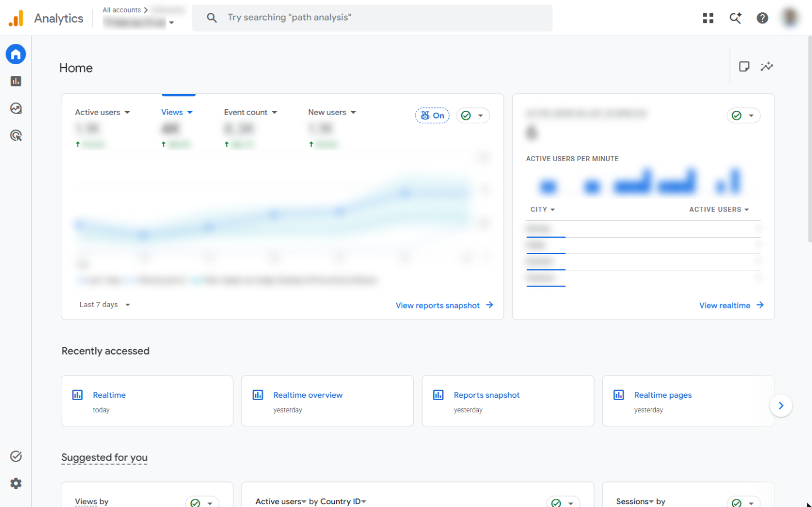Image resolution: width=812 pixels, height=507 pixels.
Task: Click the search input field
Action: 372,18
